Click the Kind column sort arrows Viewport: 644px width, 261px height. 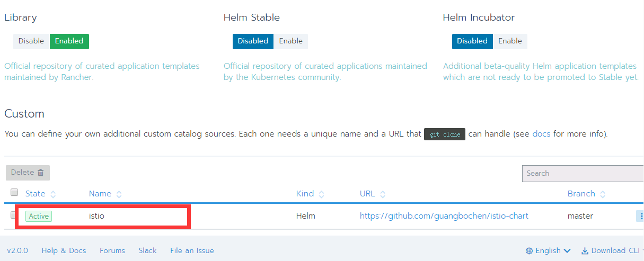322,194
